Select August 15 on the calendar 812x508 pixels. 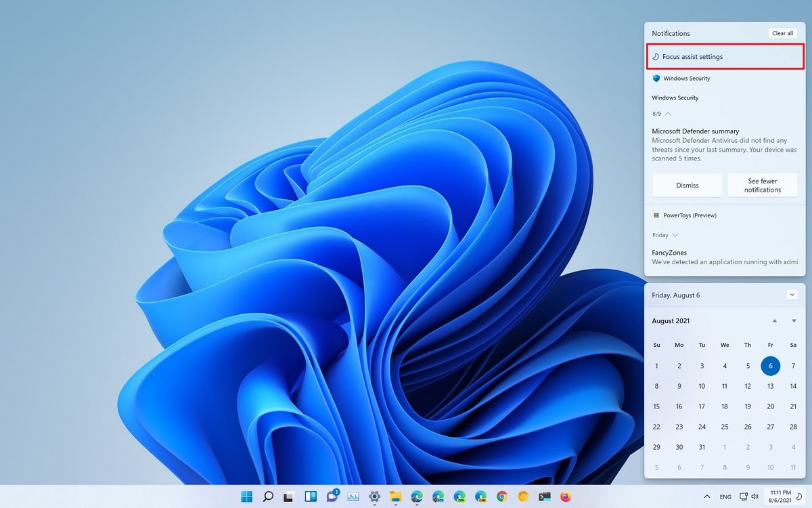coord(656,406)
